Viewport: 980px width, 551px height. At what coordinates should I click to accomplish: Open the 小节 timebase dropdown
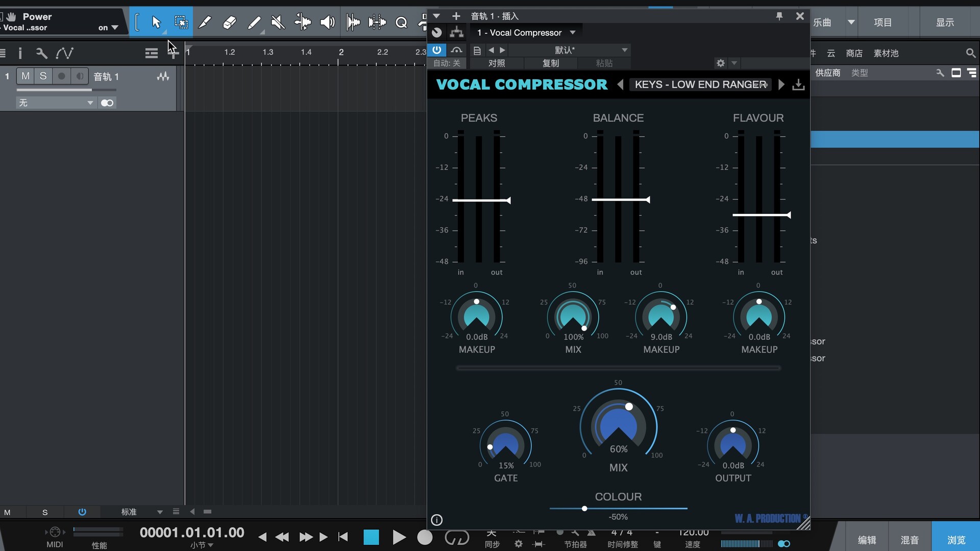(x=202, y=545)
